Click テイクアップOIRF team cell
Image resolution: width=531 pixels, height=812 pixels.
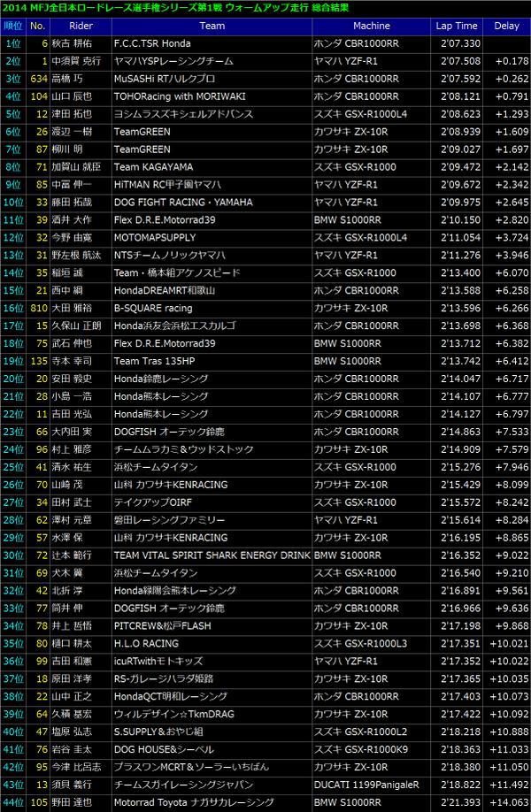pos(212,502)
